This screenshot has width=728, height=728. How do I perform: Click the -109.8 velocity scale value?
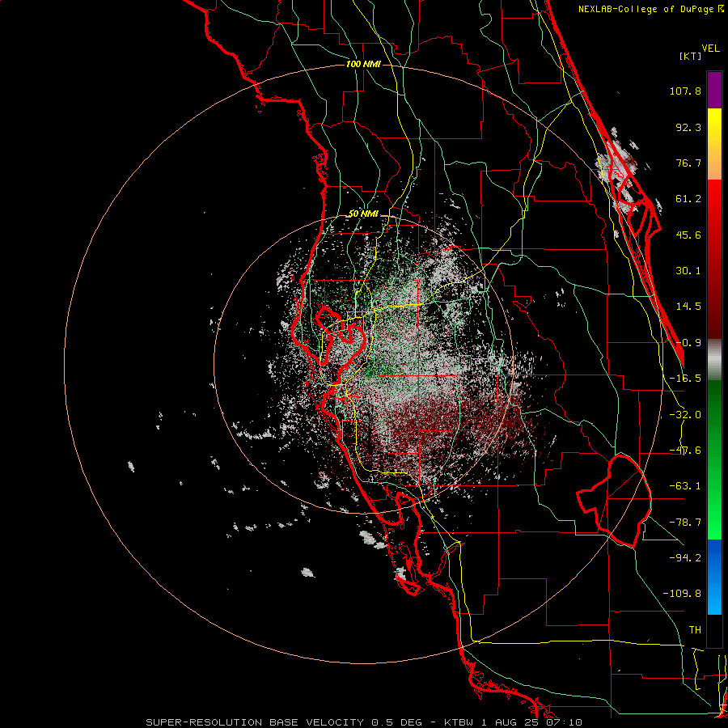click(682, 594)
